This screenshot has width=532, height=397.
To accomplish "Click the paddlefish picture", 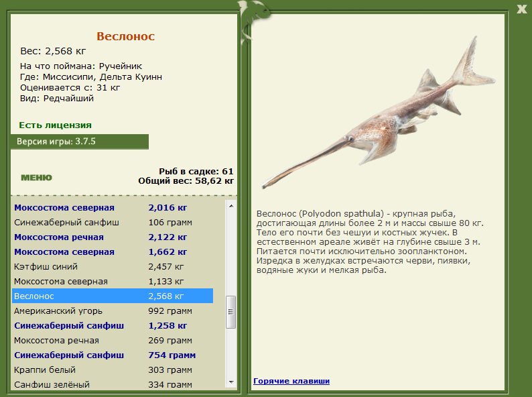I will click(x=379, y=112).
